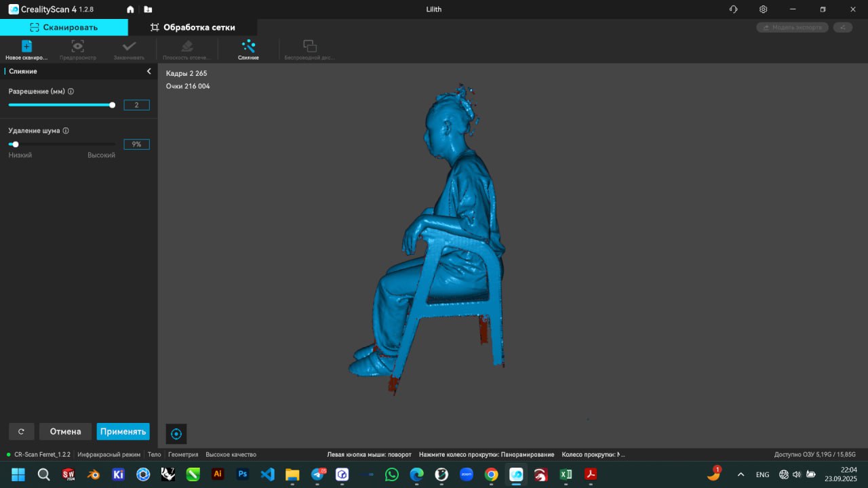Open settings via the gear icon
This screenshot has width=868, height=488.
[x=763, y=9]
